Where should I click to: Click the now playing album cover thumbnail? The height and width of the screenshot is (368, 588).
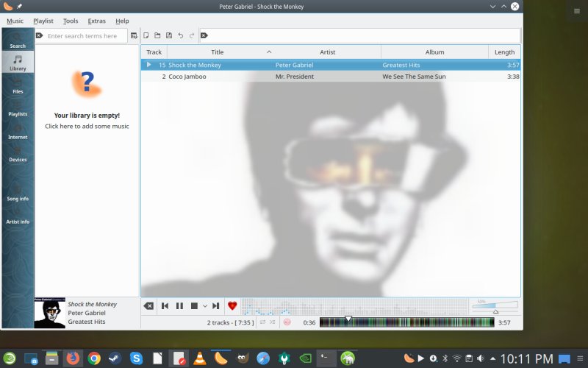[x=50, y=313]
